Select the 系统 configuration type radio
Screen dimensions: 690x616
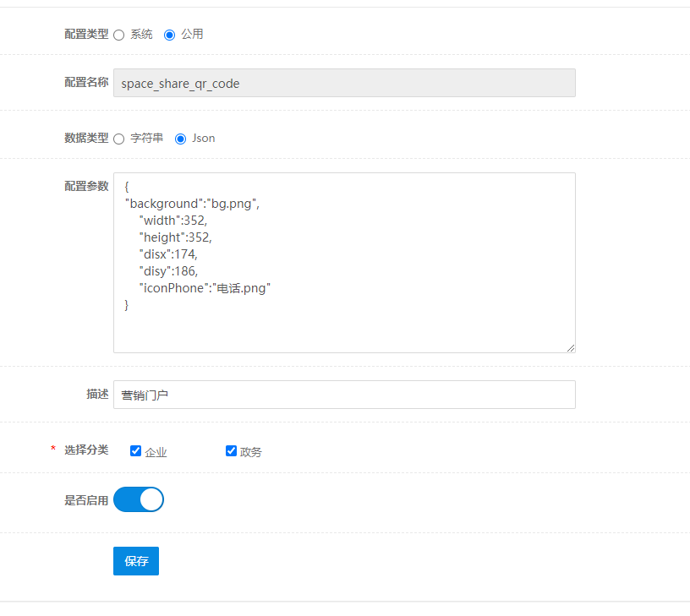point(119,35)
